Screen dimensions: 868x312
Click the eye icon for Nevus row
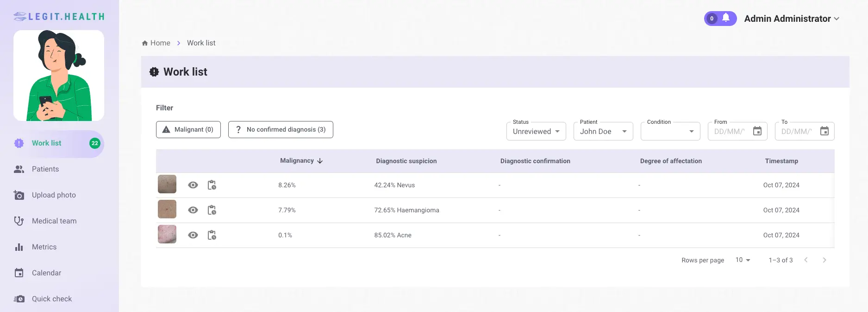193,185
